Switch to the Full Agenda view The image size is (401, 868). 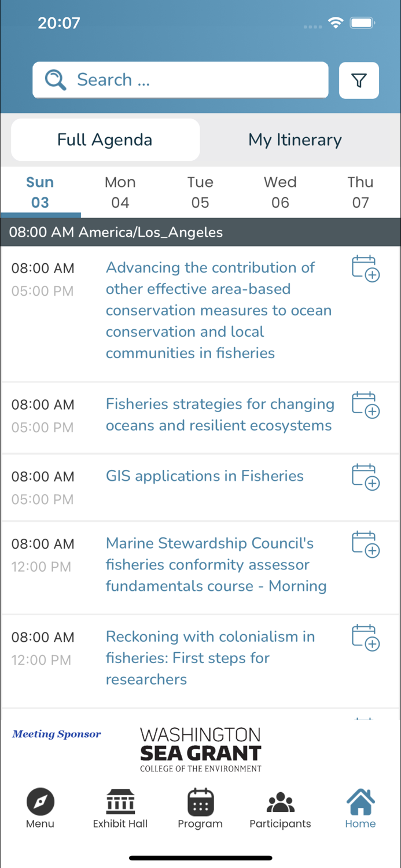[x=105, y=139]
